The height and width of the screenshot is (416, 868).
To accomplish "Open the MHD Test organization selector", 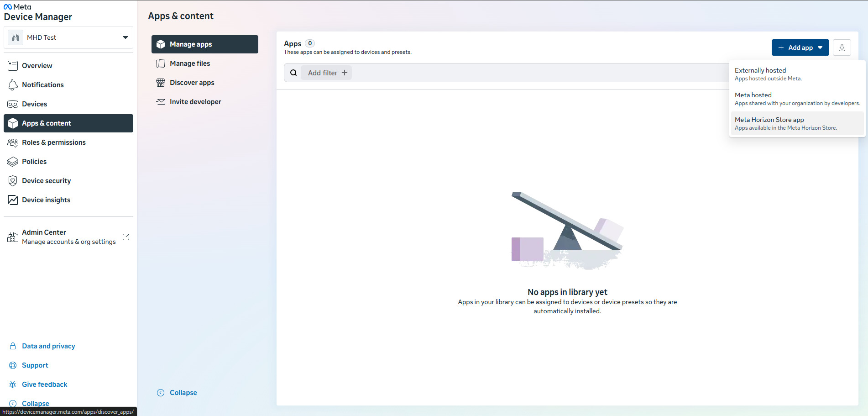I will coord(68,37).
